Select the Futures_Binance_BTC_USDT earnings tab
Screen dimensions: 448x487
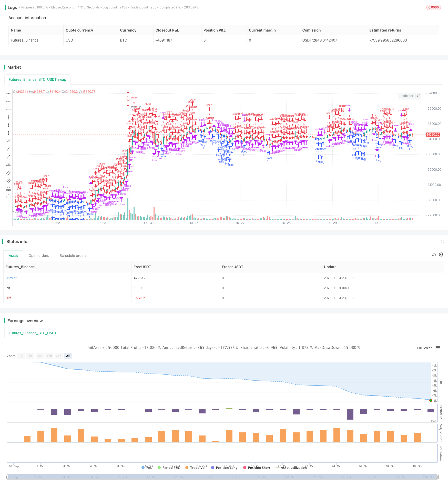coord(33,333)
